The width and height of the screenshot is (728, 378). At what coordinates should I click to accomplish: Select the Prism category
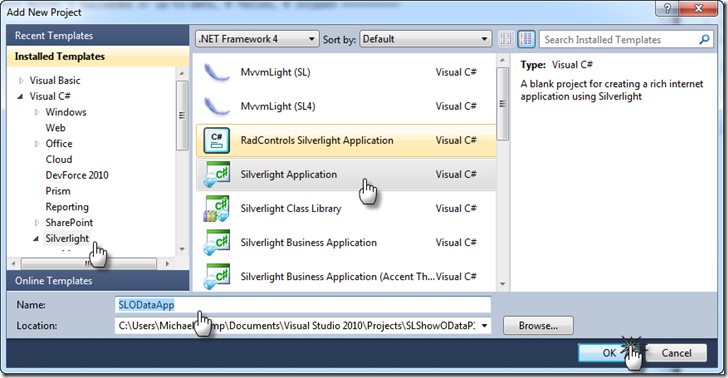click(x=58, y=191)
